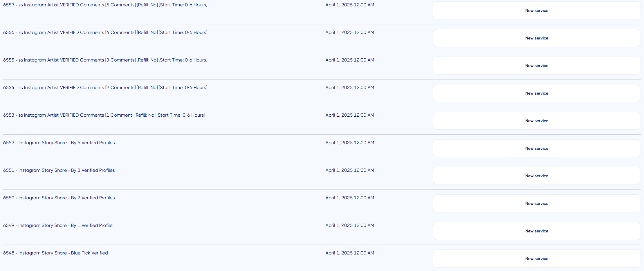
Task: Open Story Share By 2 Verified Profiles
Action: [x=59, y=198]
